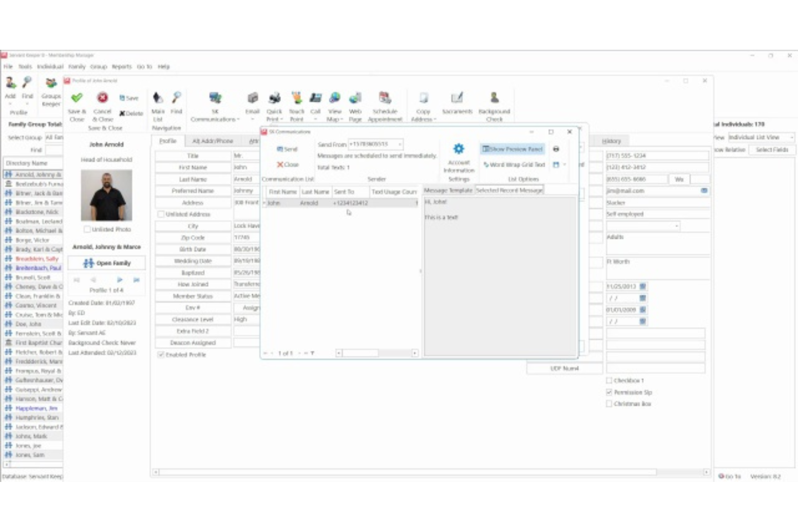Click the Directory Name column header

point(32,163)
